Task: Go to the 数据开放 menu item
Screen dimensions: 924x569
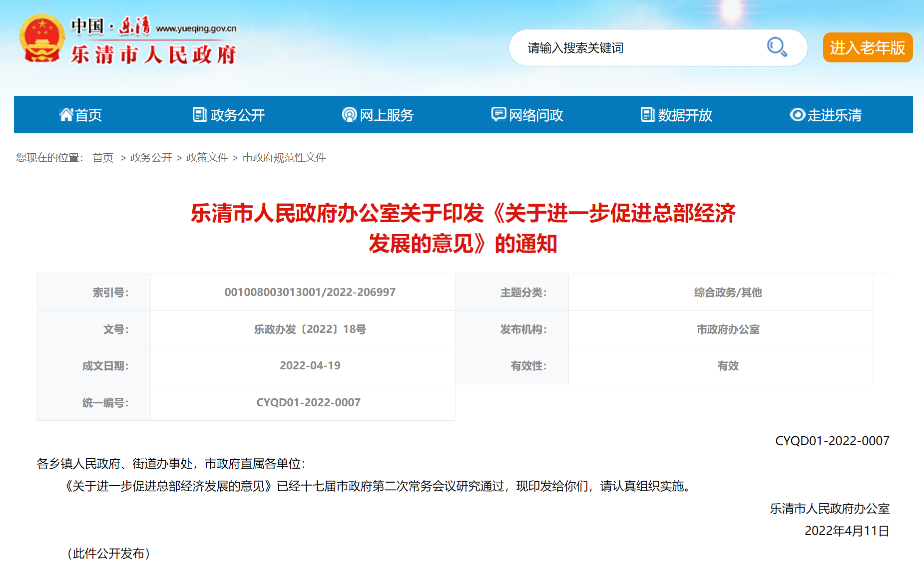Action: coord(685,115)
